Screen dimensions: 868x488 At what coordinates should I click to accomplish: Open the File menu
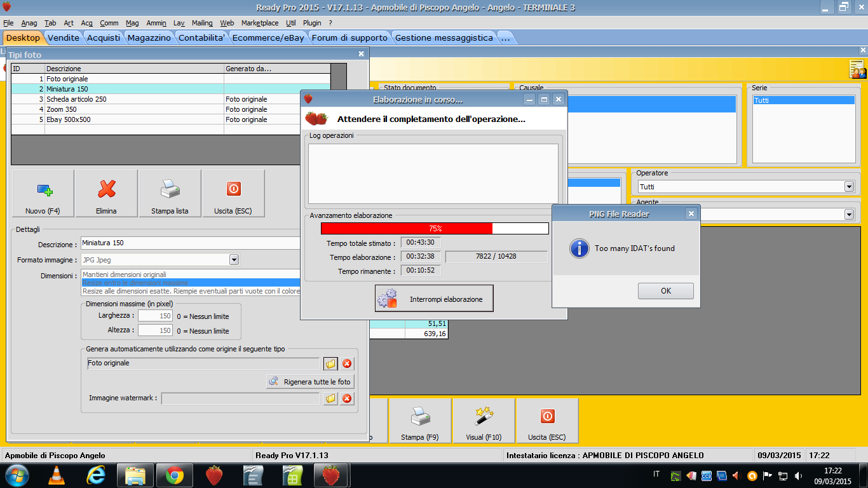[x=8, y=23]
